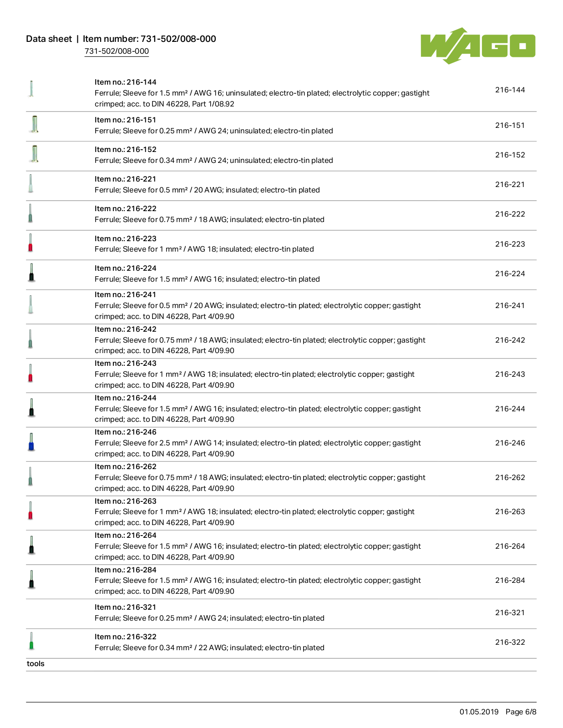This screenshot has height=728, width=563.
Task: Click the 'Data sheet' header title
Action: click(x=49, y=39)
